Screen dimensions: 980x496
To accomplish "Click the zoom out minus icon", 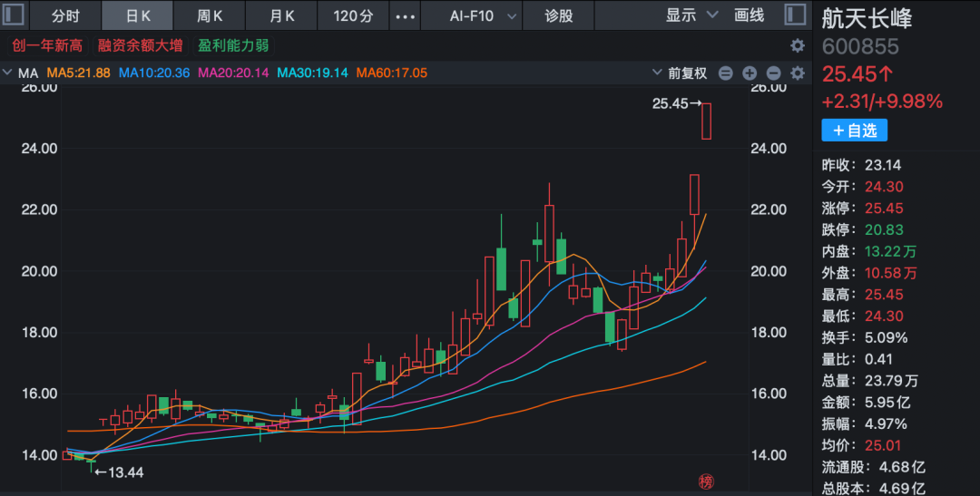I will tap(773, 73).
